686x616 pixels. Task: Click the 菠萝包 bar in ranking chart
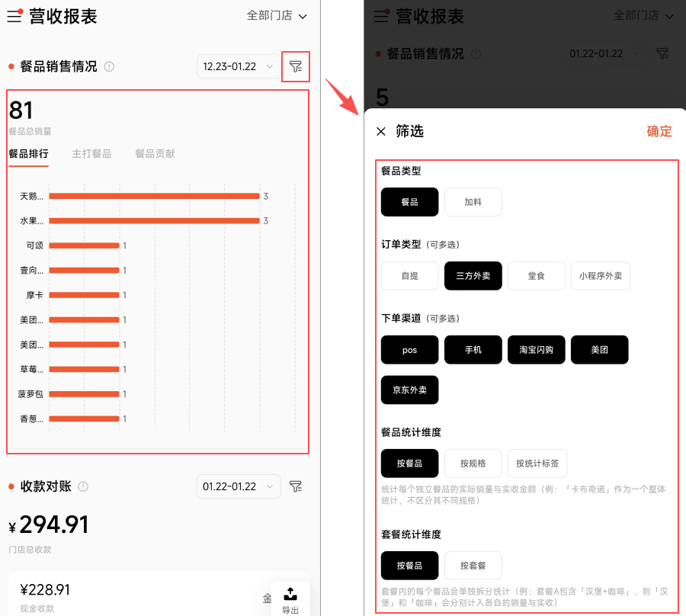click(84, 394)
